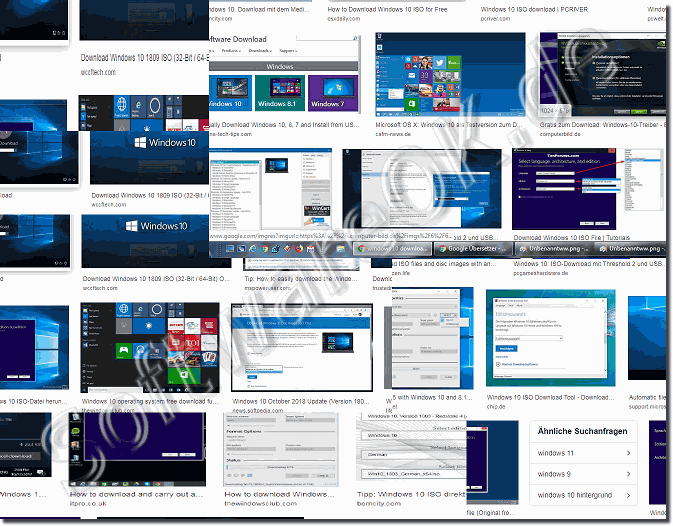Image resolution: width=673 pixels, height=526 pixels.
Task: Open the osxdaily.com source link
Action: click(x=343, y=18)
